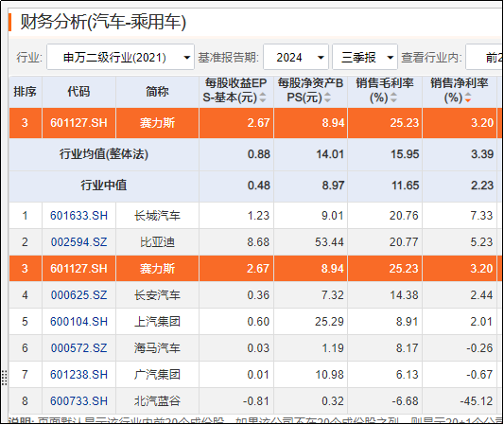The width and height of the screenshot is (504, 425).
Task: Grab the dotted panel handle at left edge
Action: [4, 378]
